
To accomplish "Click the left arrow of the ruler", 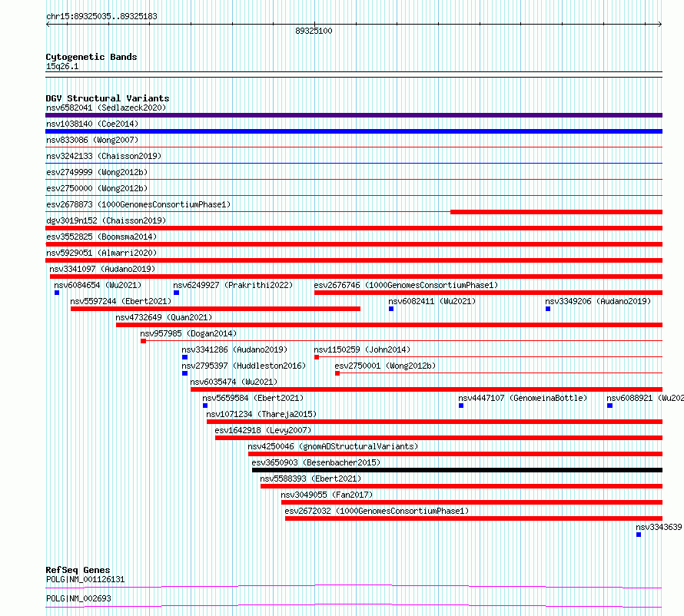I will (48, 25).
